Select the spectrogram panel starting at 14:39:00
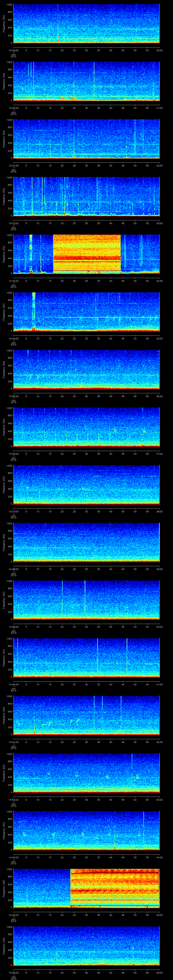 pyautogui.click(x=87, y=600)
